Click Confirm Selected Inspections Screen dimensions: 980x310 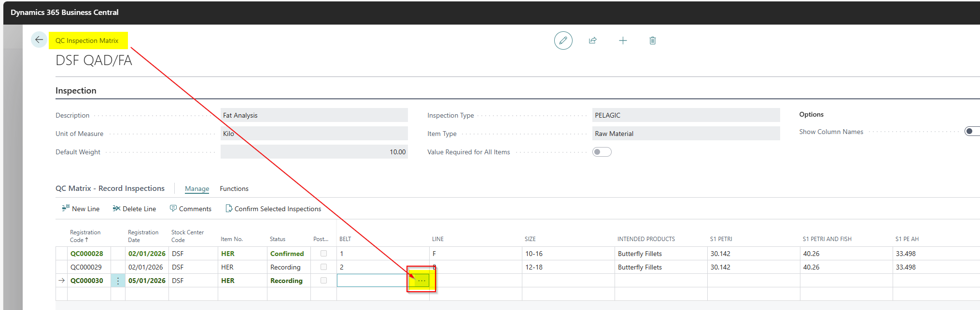(273, 209)
